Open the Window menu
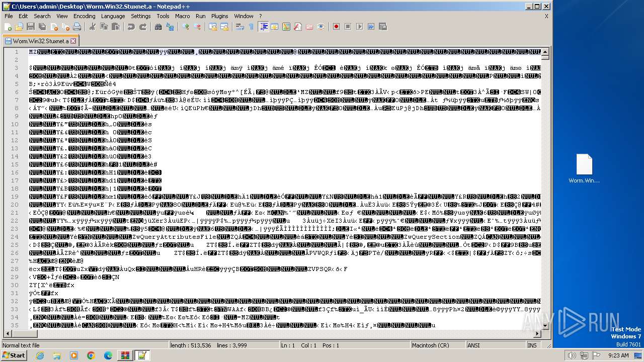Screen dimensions: 644x362 coord(244,16)
